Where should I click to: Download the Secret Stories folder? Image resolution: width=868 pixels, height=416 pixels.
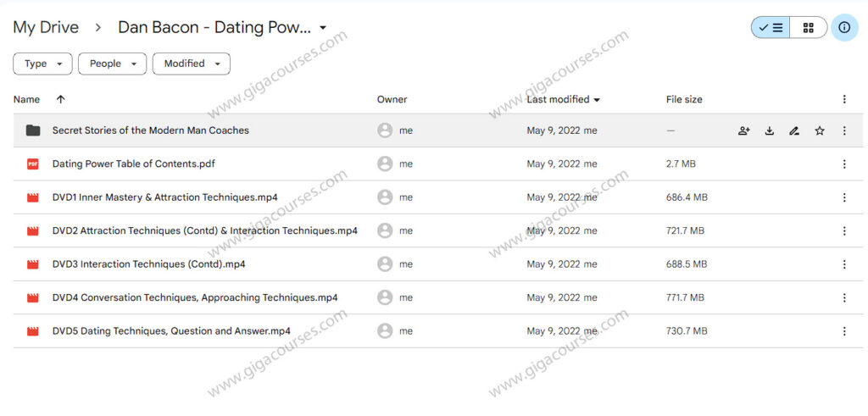click(x=769, y=130)
